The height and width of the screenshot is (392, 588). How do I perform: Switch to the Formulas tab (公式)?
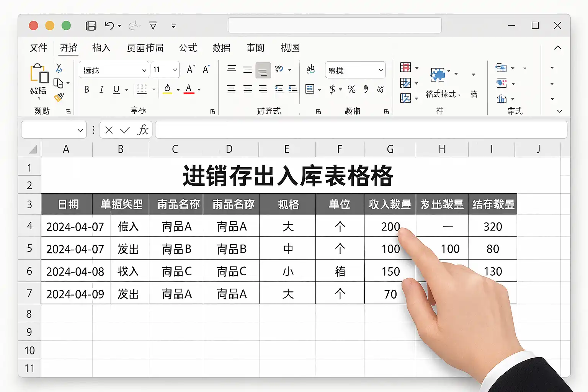click(x=188, y=48)
